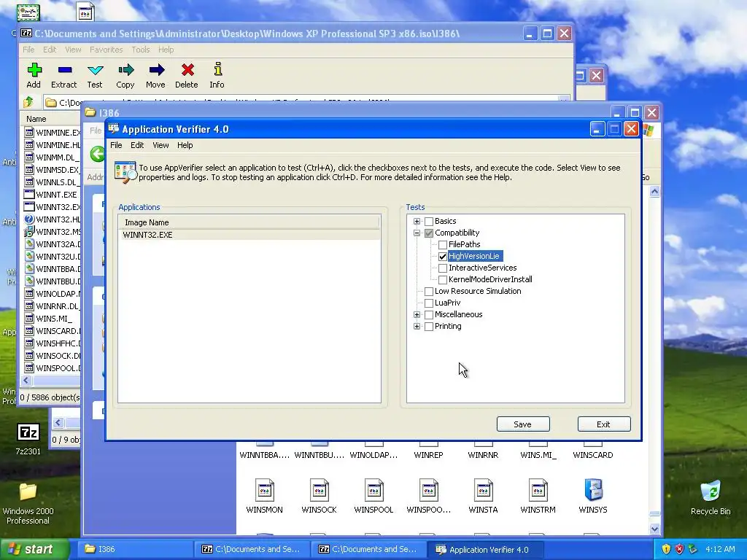Click the yellow security shield tray icon
Viewport: 747px width, 560px height.
click(666, 549)
